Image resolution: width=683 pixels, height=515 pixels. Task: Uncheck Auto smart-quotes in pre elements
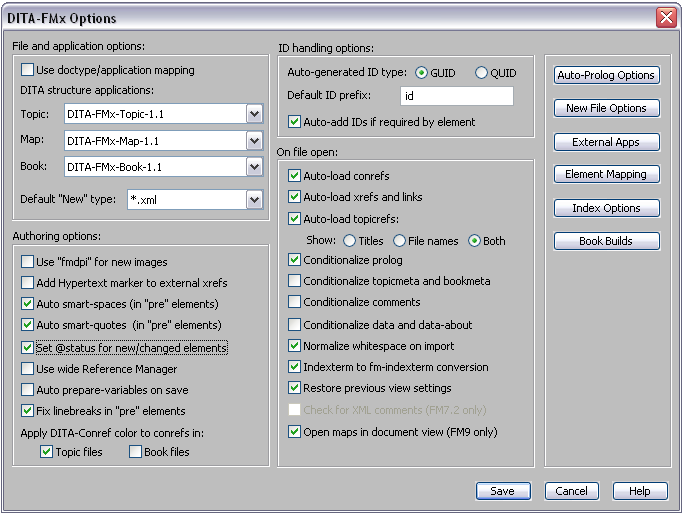(27, 325)
